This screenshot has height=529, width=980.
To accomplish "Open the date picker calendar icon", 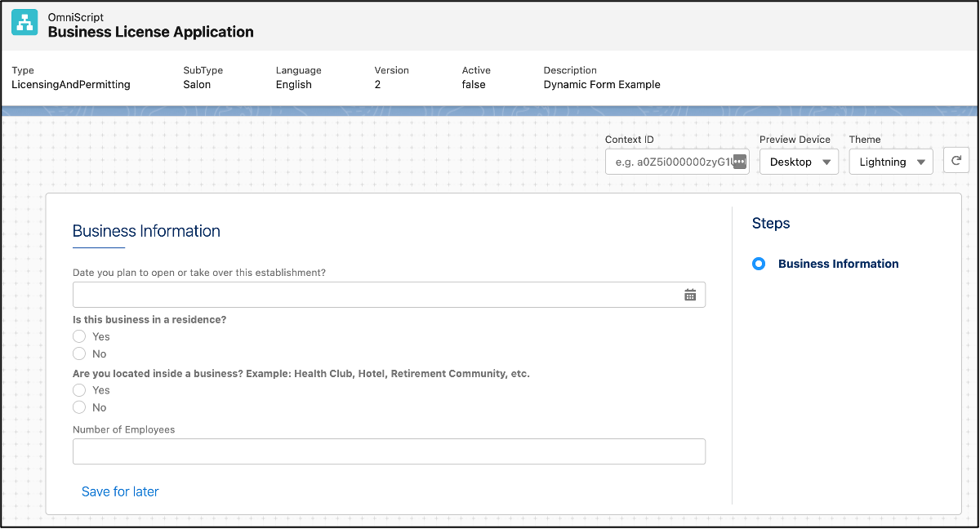I will coord(690,294).
